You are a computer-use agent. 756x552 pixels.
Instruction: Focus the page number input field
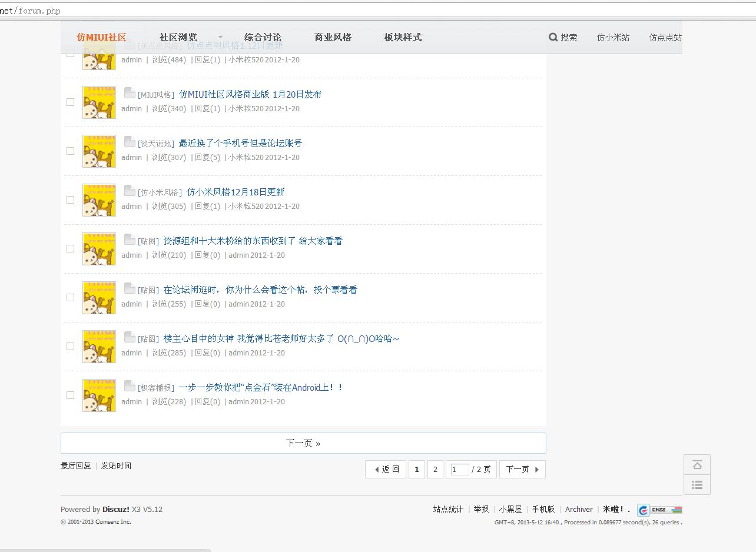pos(460,469)
